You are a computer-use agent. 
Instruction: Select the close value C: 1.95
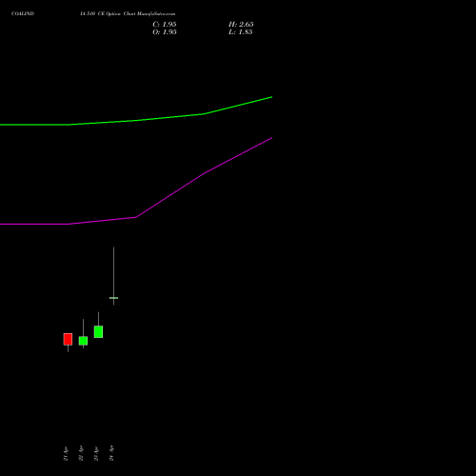click(165, 24)
